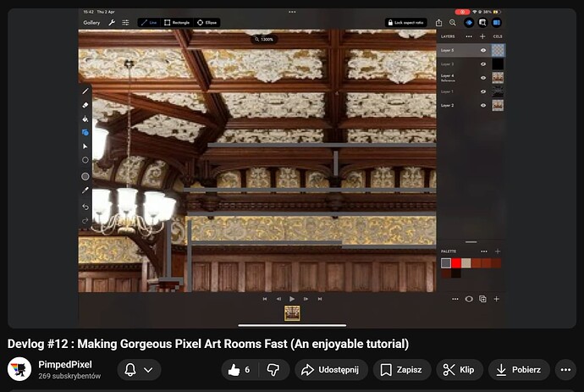584x392 pixels.
Task: Open the Layers panel three-dot menu
Action: pyautogui.click(x=466, y=37)
